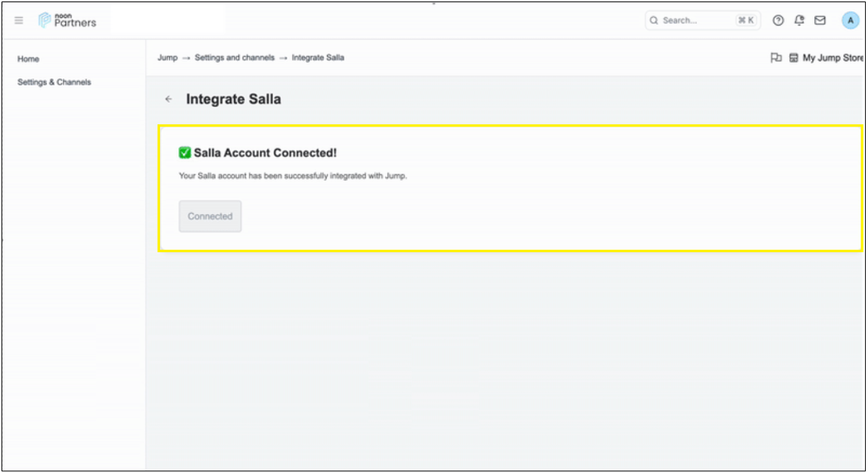Click Salla Account Connected heading text
The height and width of the screenshot is (472, 868).
pyautogui.click(x=265, y=153)
